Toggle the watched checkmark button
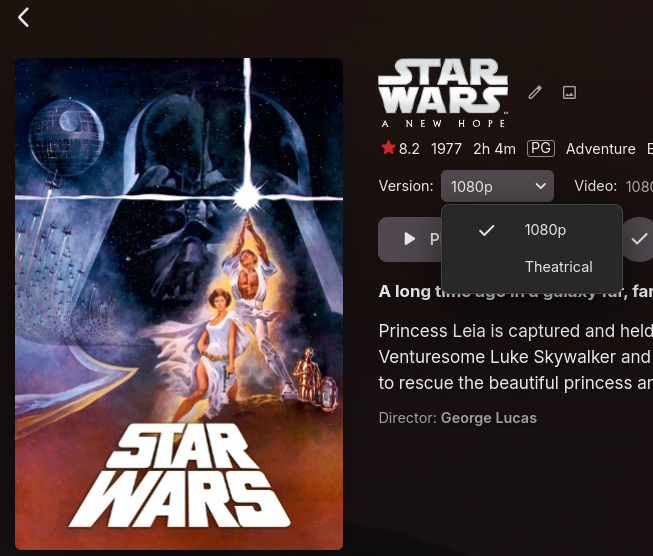The height and width of the screenshot is (556, 653). click(x=638, y=239)
